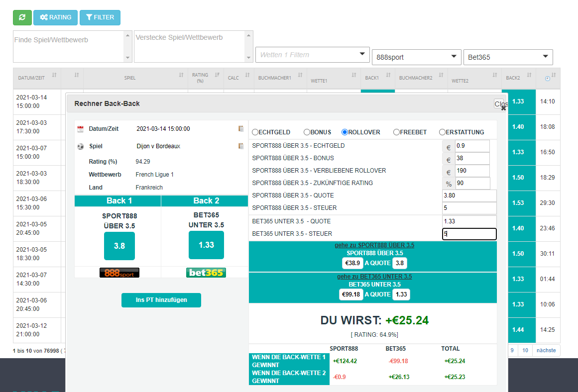Click the Back 2 odds box 1.33

tap(206, 245)
